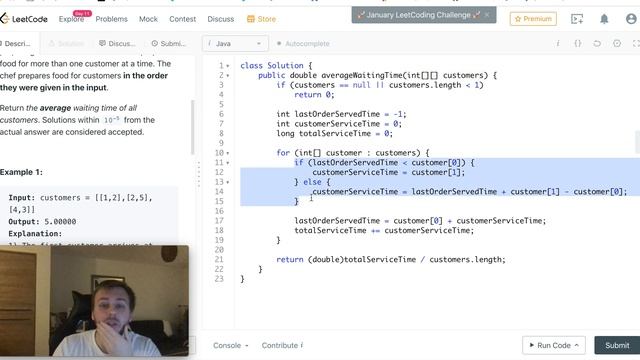Viewport: 640px width, 360px height.
Task: Switch to the Solution tab
Action: point(66,44)
